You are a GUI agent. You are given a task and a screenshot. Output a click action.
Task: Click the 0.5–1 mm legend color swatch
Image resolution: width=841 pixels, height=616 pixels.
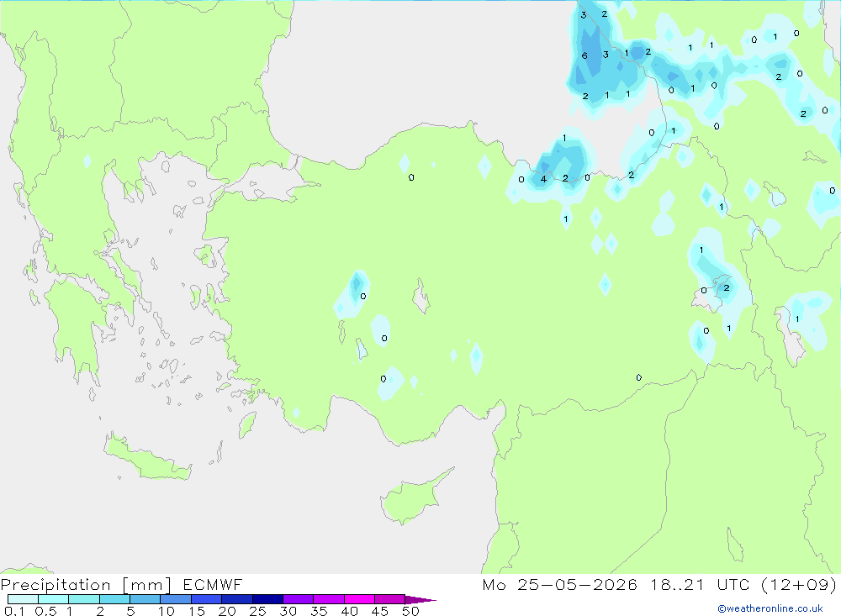click(x=53, y=599)
